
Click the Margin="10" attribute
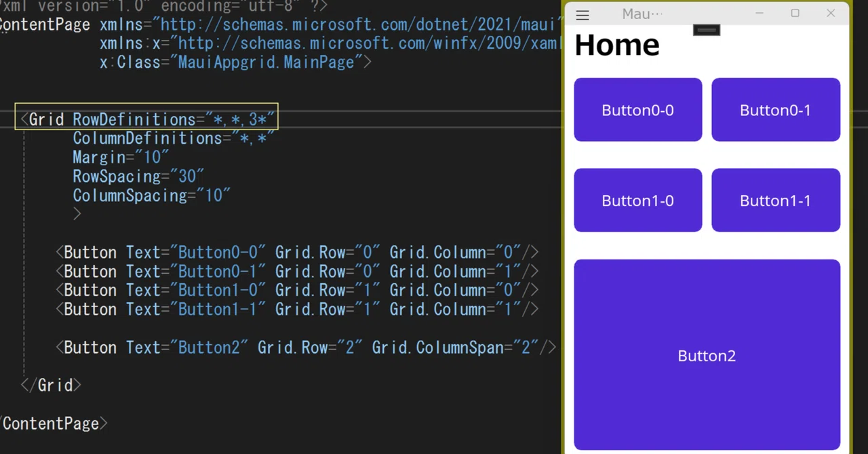coord(121,157)
